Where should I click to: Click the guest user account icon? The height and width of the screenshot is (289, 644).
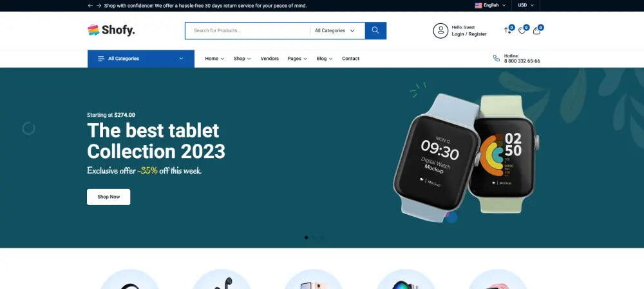point(440,30)
